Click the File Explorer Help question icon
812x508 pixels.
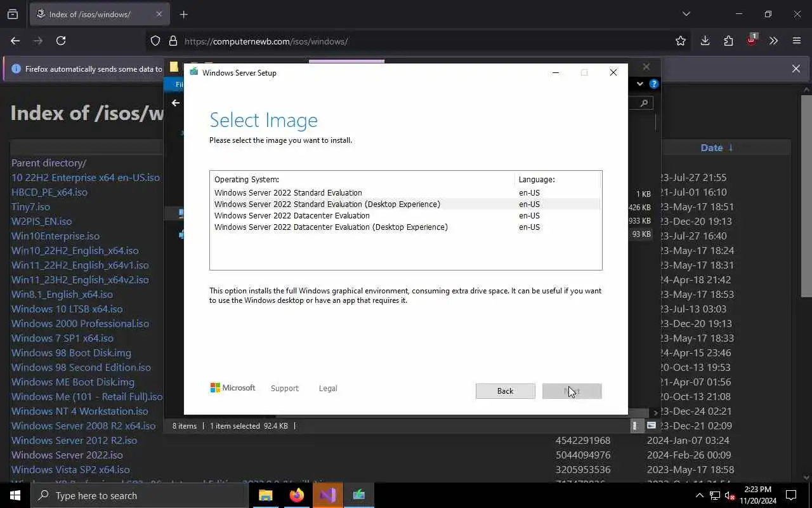click(654, 84)
